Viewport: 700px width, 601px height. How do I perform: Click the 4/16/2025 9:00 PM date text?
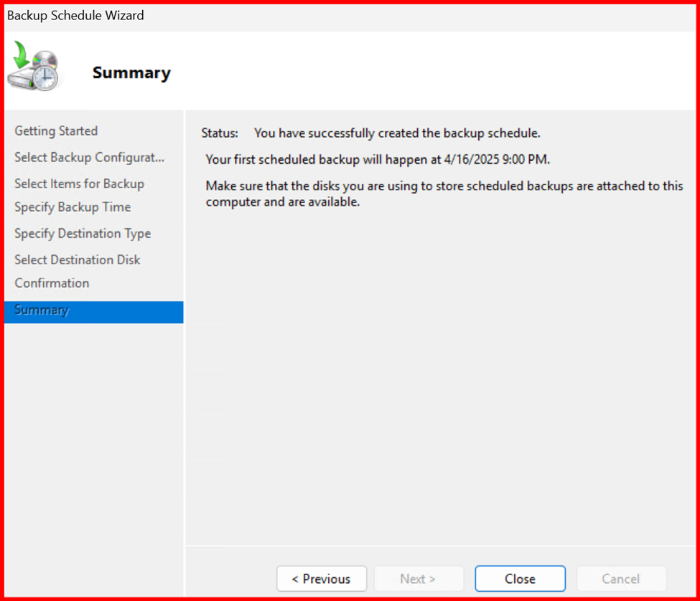(x=495, y=159)
